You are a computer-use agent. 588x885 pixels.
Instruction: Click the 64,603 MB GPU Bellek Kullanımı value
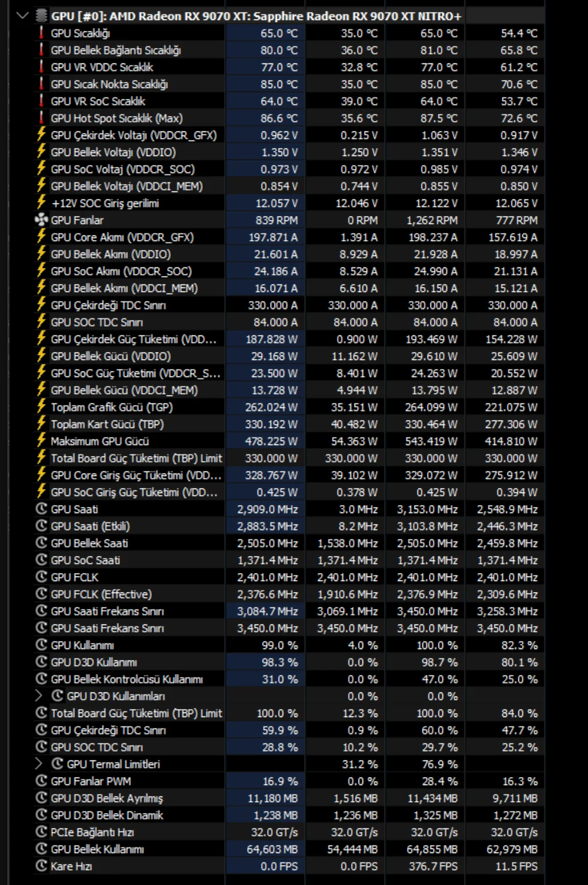tap(272, 849)
